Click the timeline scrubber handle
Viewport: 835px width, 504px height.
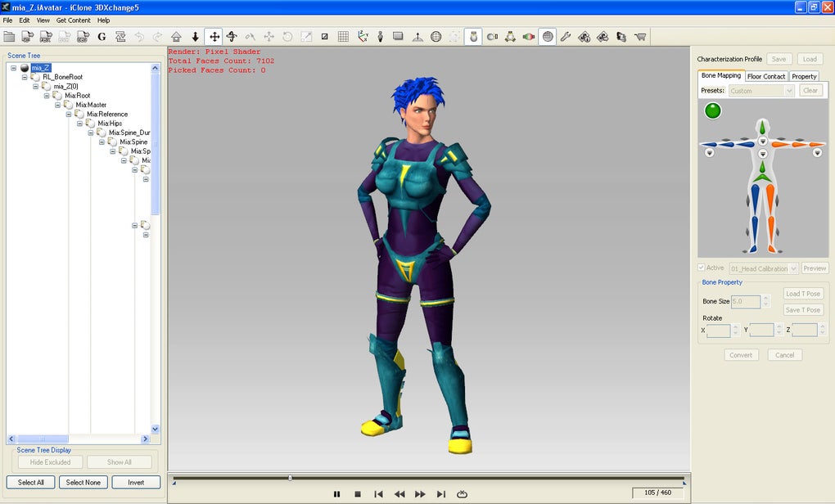[x=291, y=478]
